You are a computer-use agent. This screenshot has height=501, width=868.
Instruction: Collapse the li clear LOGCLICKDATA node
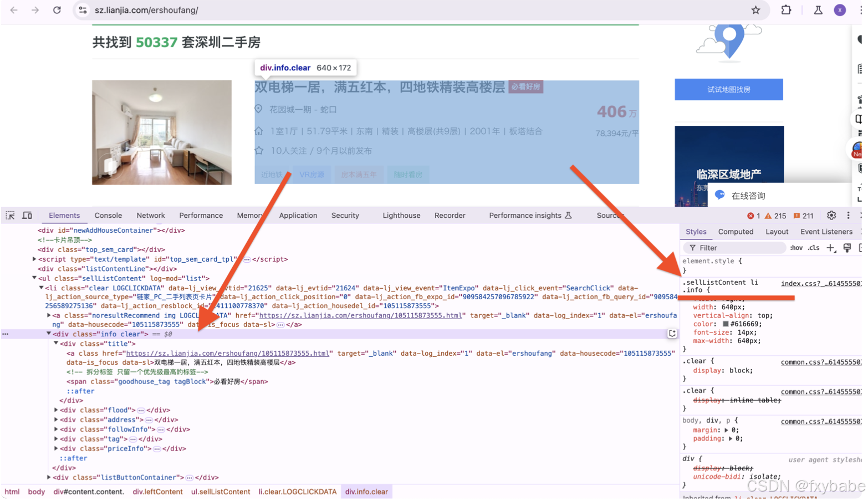(41, 288)
